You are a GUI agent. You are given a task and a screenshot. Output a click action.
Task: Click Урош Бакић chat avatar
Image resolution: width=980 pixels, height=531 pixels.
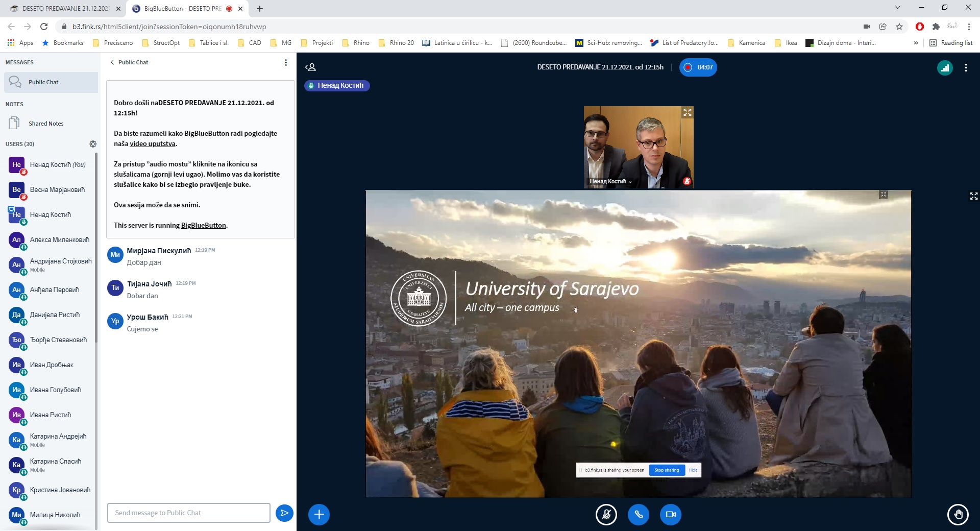click(x=115, y=321)
